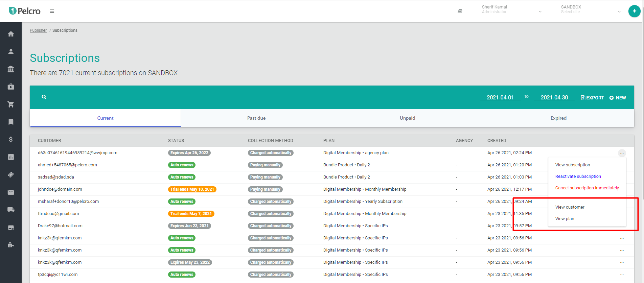Screen dimensions: 644x283
Task: Click the COLLECTION METHOD column header
Action: pos(270,141)
